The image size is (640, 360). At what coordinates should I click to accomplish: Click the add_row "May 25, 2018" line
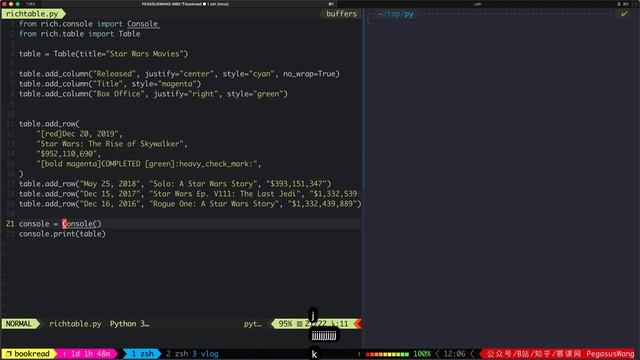point(175,184)
